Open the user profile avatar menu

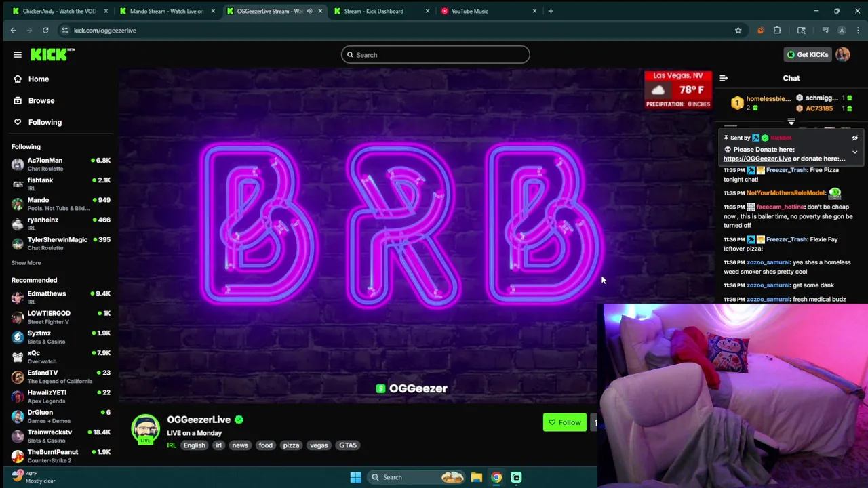pos(843,55)
